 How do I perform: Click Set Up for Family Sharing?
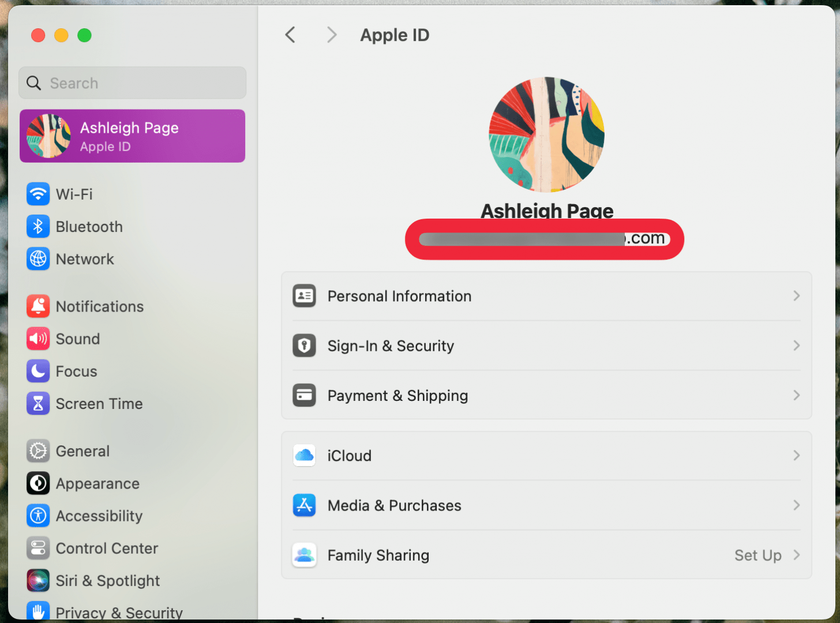point(757,555)
